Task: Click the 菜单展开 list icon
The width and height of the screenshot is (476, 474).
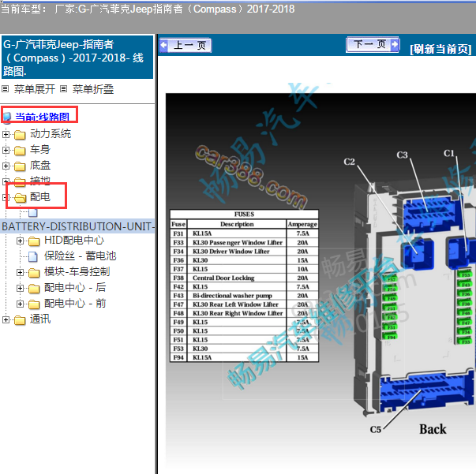Action: (x=6, y=89)
